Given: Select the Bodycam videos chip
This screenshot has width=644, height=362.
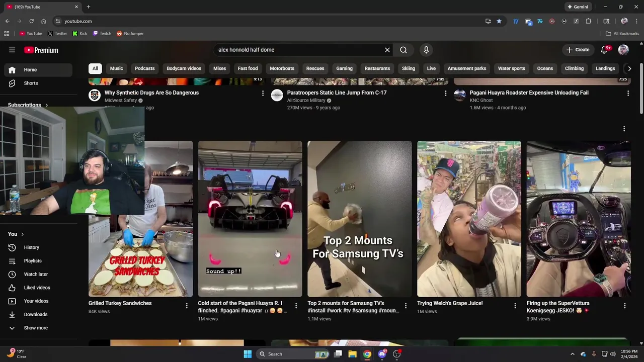Looking at the screenshot, I should pos(184,68).
